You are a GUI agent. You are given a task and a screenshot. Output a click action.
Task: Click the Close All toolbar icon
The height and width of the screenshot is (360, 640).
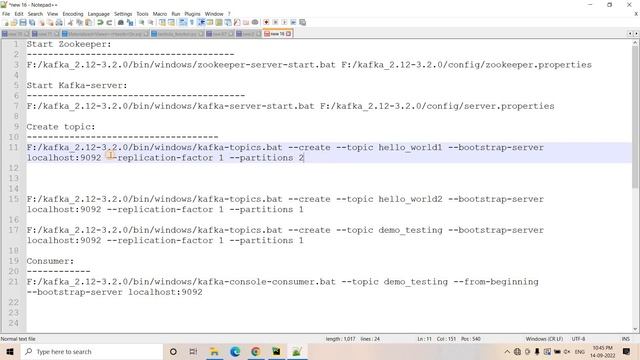click(x=50, y=22)
